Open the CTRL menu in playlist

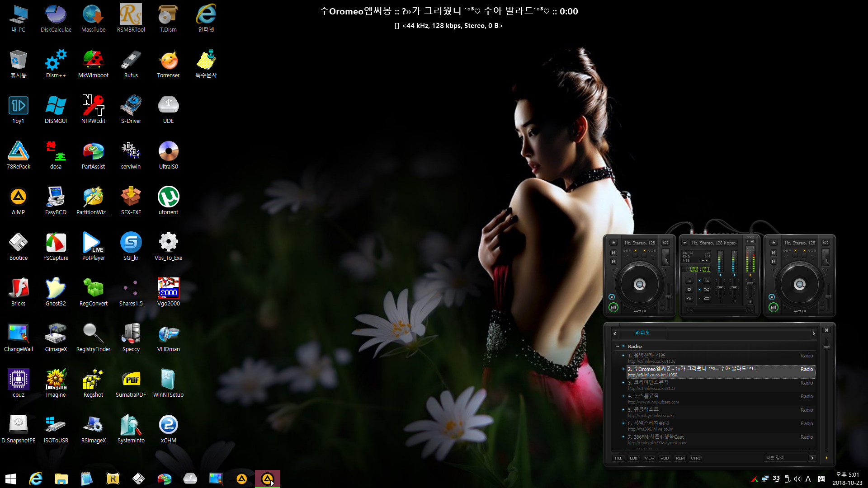click(x=695, y=458)
